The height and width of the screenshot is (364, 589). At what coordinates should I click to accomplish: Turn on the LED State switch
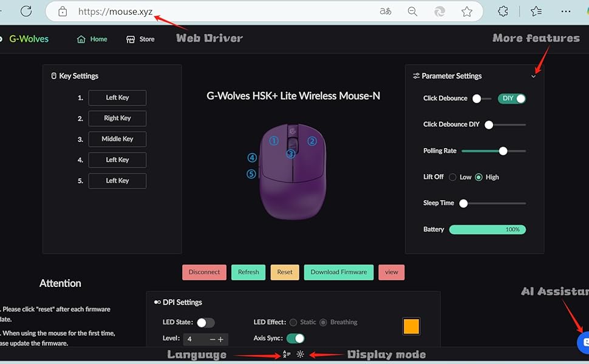point(205,322)
